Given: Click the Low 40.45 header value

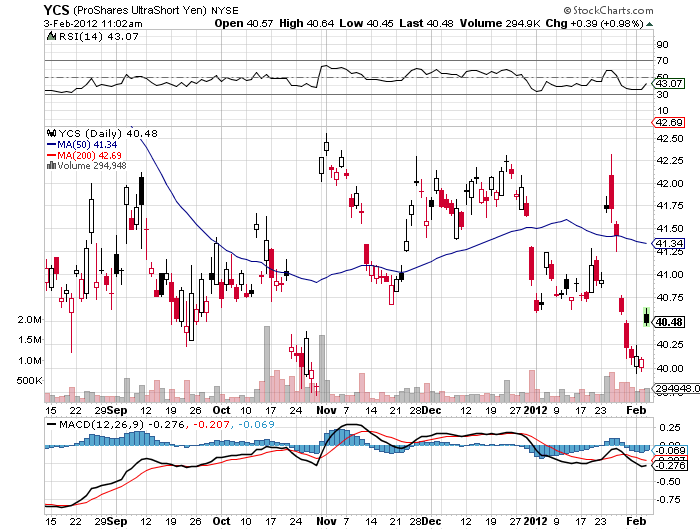Looking at the screenshot, I should [366, 24].
